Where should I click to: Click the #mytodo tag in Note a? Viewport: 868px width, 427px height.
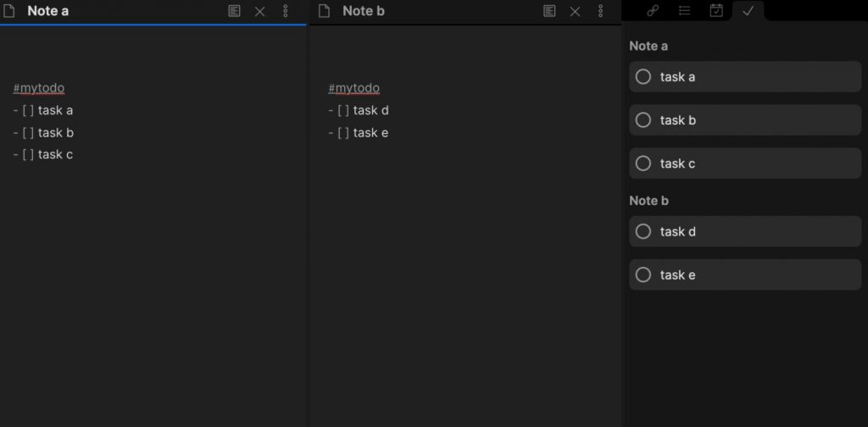pyautogui.click(x=39, y=88)
